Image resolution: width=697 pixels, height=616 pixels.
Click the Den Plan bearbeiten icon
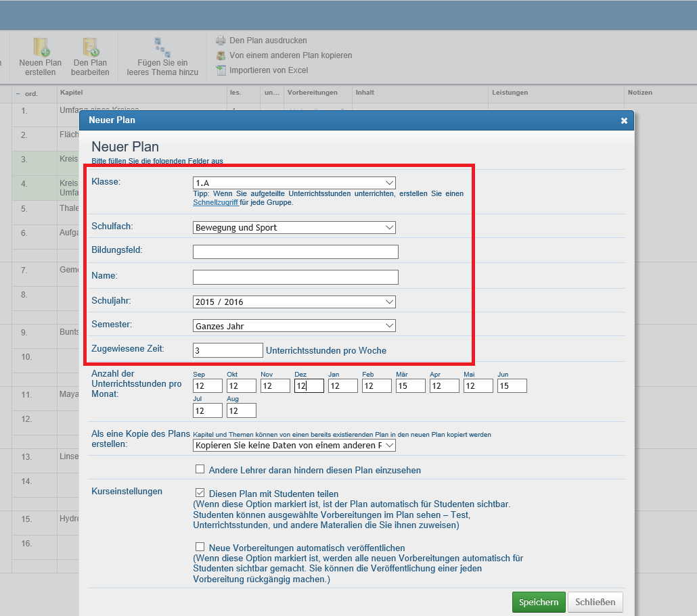(x=90, y=47)
